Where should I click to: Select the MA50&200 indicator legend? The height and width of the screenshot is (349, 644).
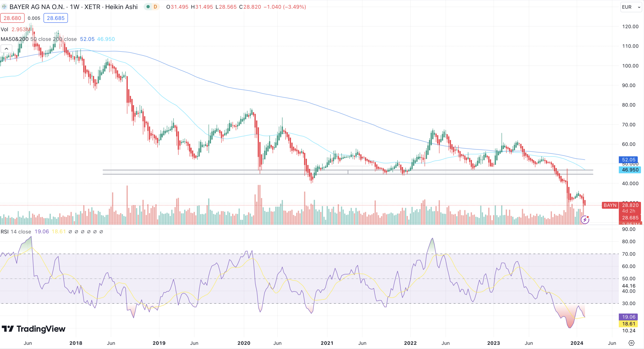(15, 39)
